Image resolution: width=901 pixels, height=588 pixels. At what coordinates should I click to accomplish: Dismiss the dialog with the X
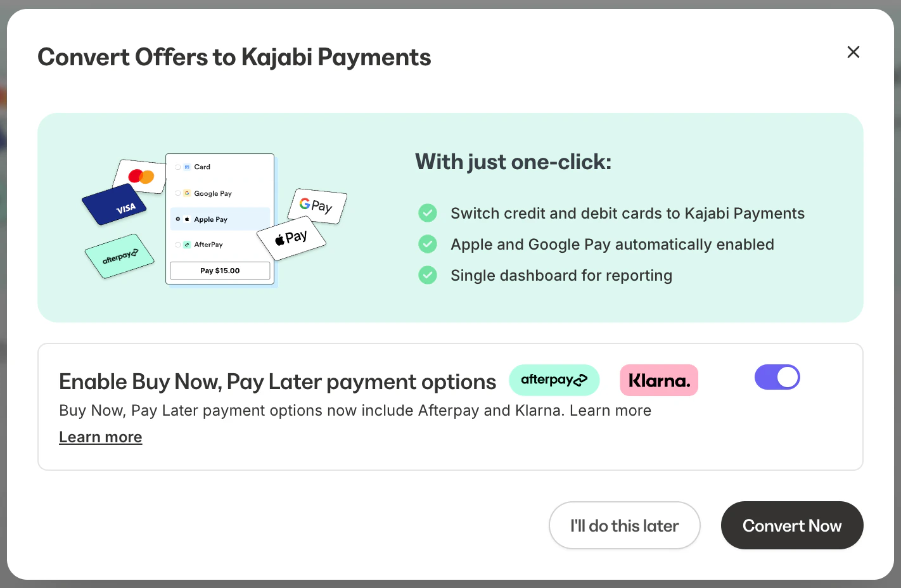click(x=853, y=52)
